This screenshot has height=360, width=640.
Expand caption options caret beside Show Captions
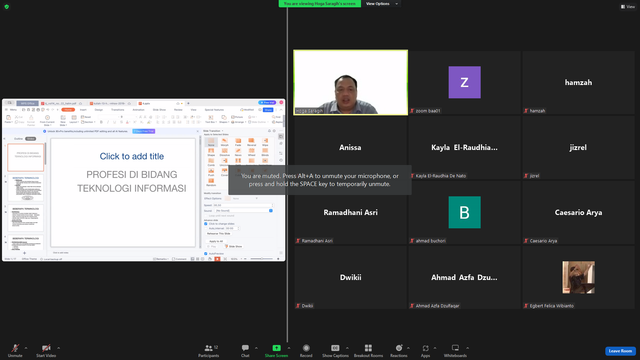point(347,348)
